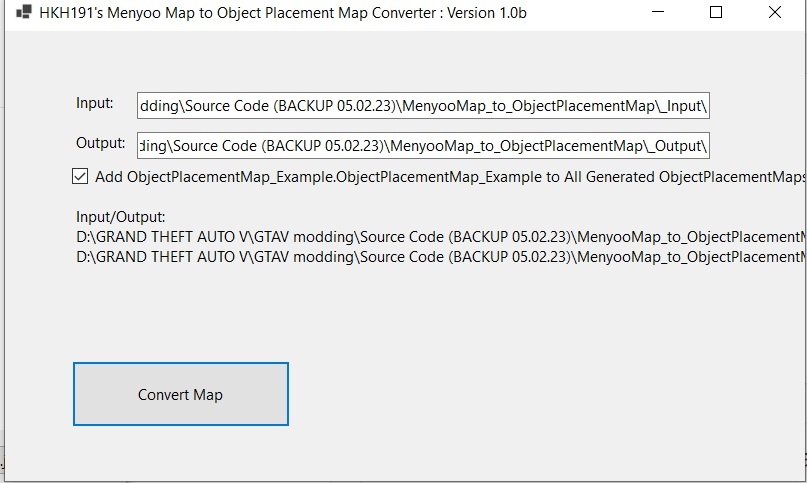This screenshot has width=807, height=483.
Task: Click the "Input/Output:" heading label
Action: [x=121, y=217]
